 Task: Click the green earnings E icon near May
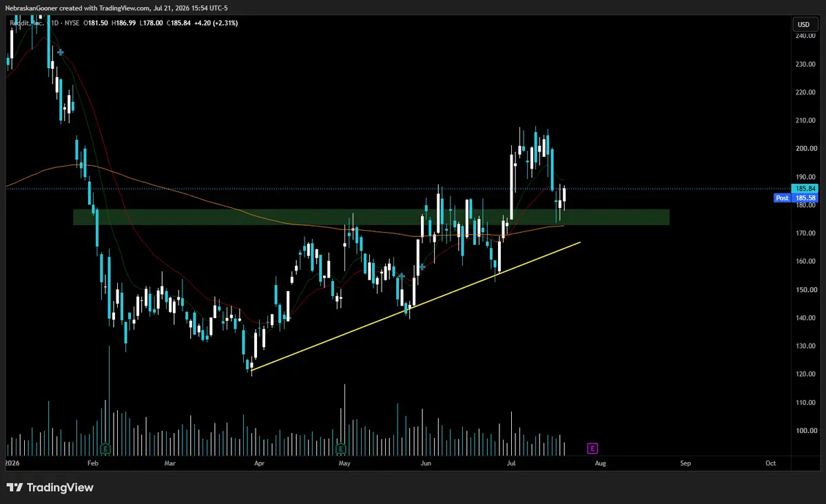341,449
